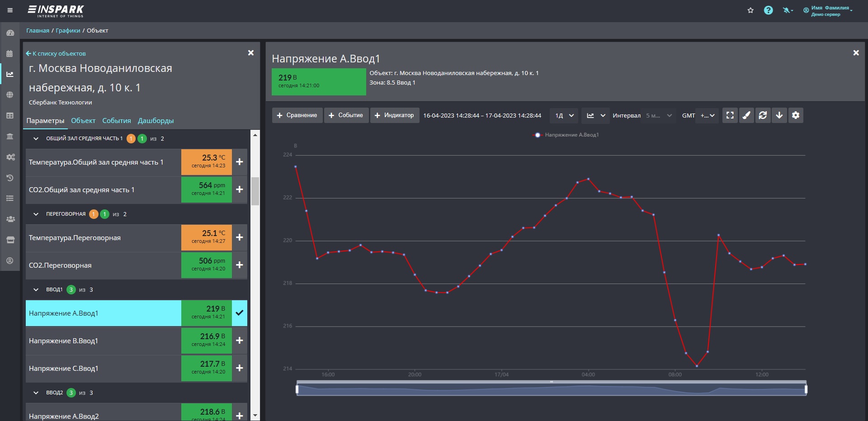Click scroll up arrow of parameters list
868x421 pixels.
tap(255, 135)
